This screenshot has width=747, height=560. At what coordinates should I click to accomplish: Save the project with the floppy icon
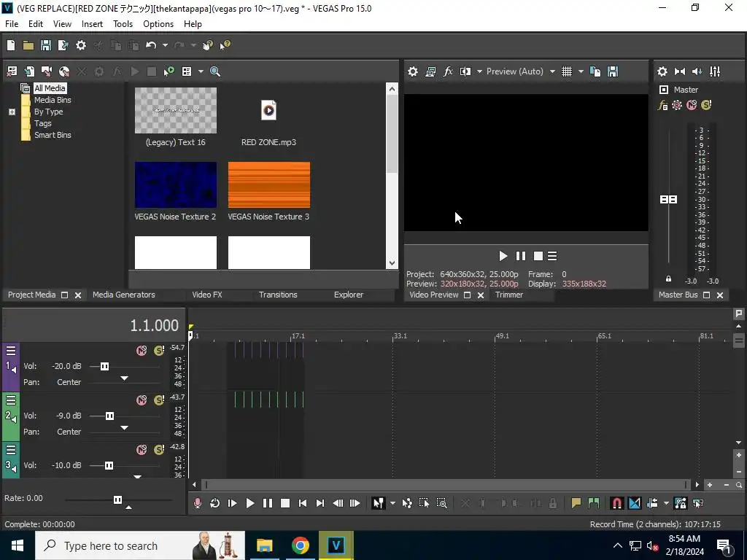pos(46,45)
